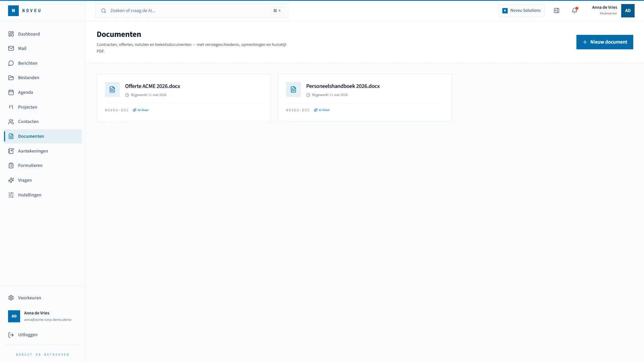Click Uitloggen to sign out
The image size is (644, 362).
click(43, 335)
